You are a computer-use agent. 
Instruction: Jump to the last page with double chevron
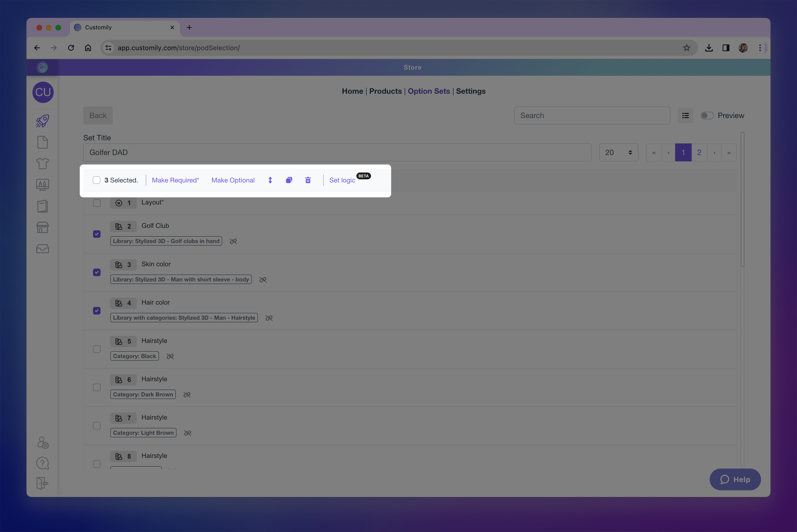(x=729, y=153)
